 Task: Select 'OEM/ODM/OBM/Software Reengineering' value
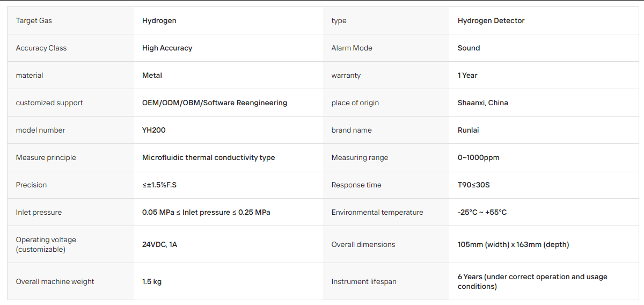pos(215,103)
